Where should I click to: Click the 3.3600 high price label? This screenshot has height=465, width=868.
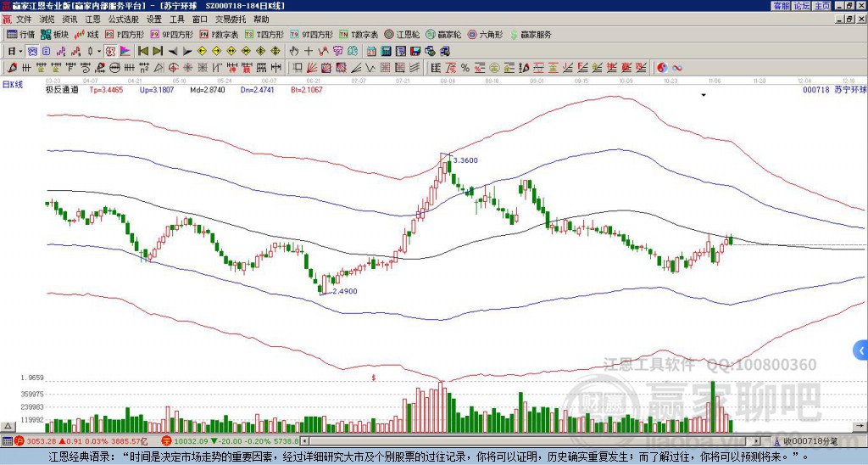click(x=465, y=160)
